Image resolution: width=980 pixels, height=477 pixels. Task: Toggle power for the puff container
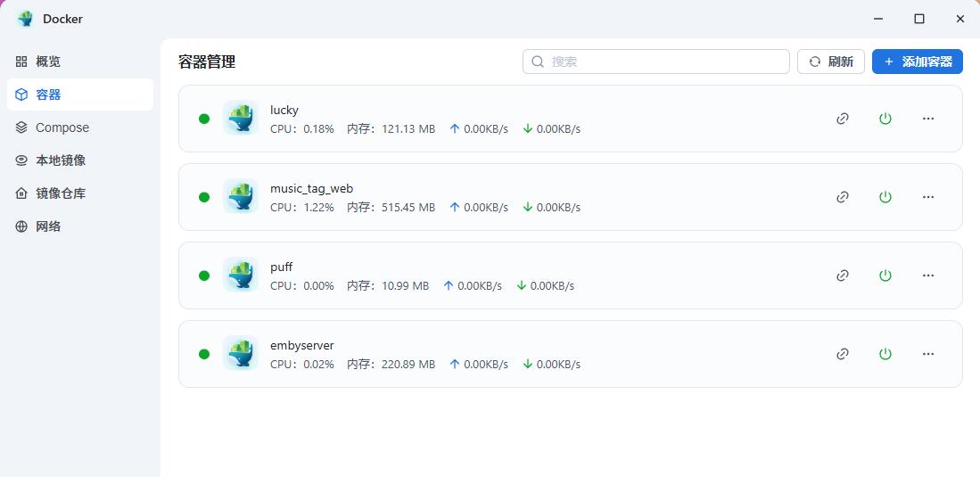tap(885, 276)
